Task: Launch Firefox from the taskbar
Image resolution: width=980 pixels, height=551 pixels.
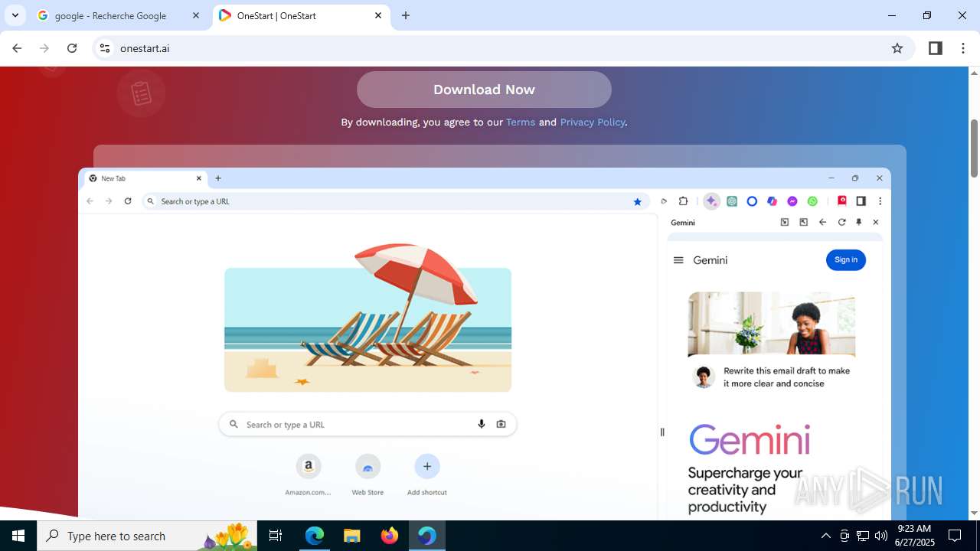Action: click(x=390, y=536)
